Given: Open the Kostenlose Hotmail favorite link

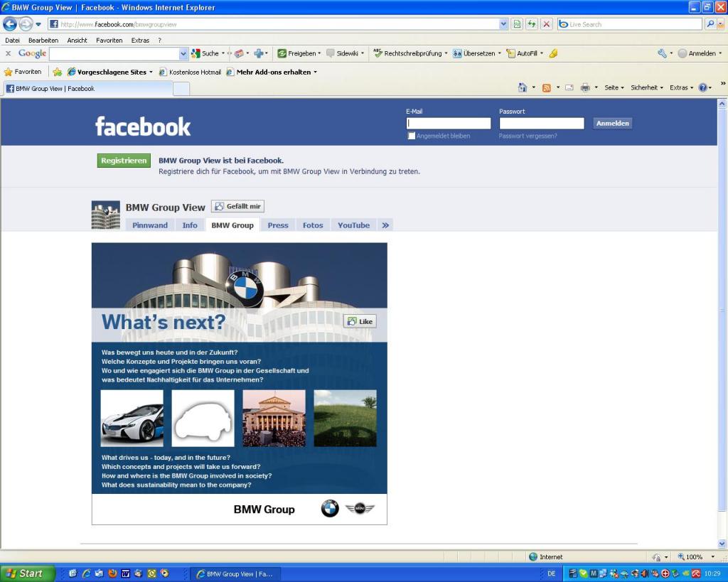Looking at the screenshot, I should tap(190, 72).
